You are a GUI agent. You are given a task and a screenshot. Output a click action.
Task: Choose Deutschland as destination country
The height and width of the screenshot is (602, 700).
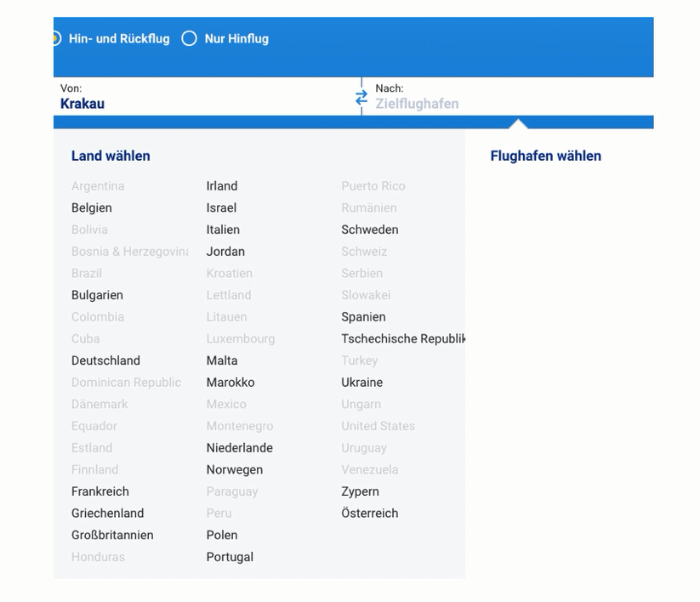tap(105, 361)
